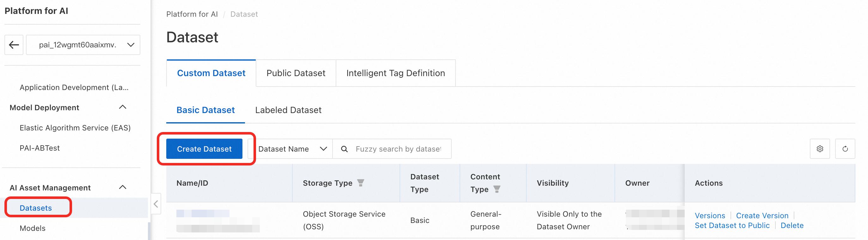This screenshot has height=240, width=868.
Task: Collapse the AI Asset Management section
Action: [x=123, y=187]
